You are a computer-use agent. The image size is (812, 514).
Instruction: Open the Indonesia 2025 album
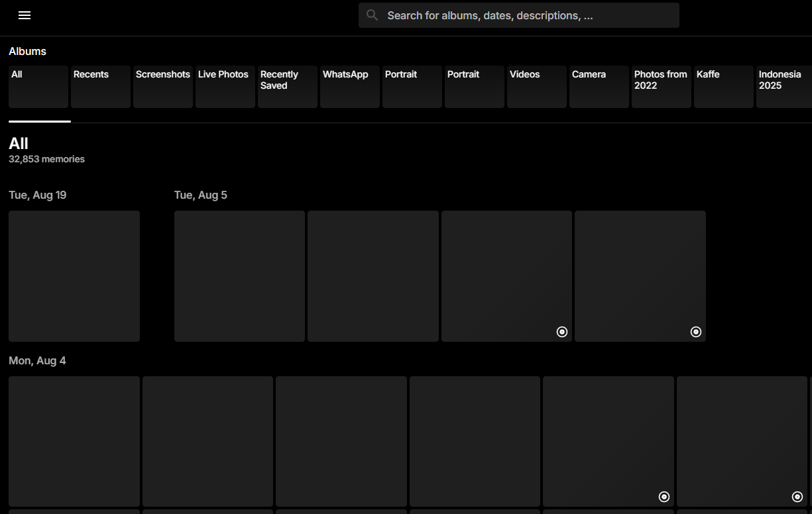pyautogui.click(x=784, y=87)
